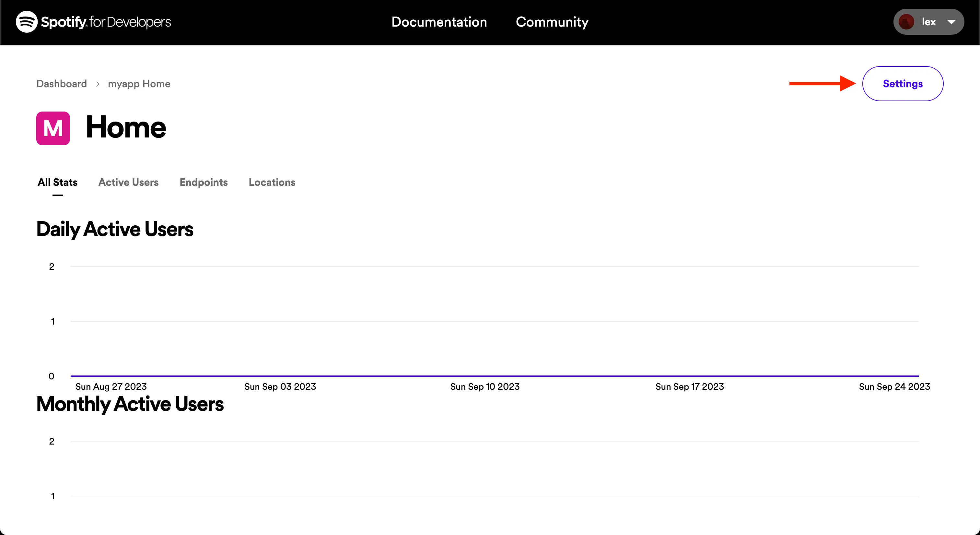Click the chevron beside the Dashboard breadcrumb

tap(99, 84)
